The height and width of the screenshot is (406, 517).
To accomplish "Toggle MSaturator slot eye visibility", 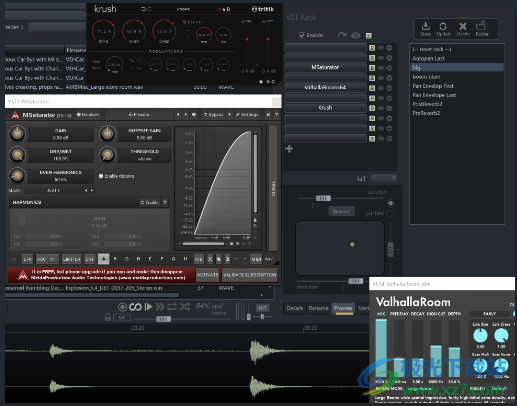I will (x=381, y=68).
